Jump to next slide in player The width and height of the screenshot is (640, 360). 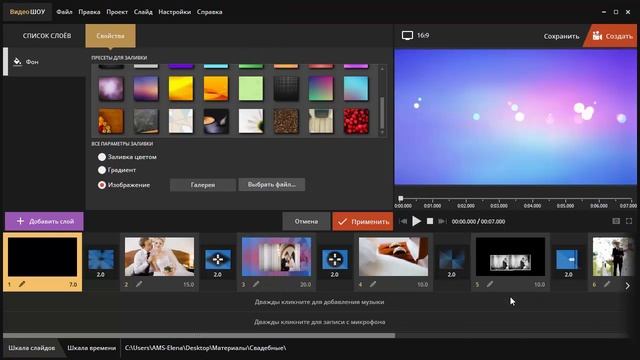click(x=442, y=221)
